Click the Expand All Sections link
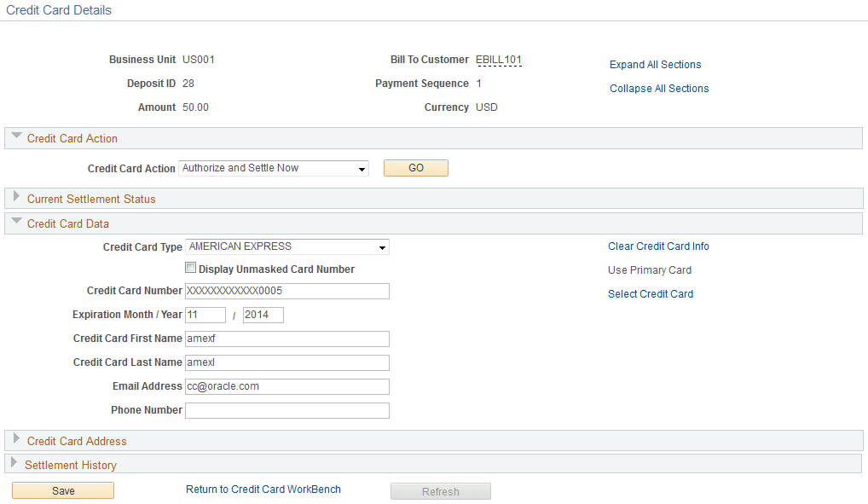868x504 pixels. [x=655, y=64]
